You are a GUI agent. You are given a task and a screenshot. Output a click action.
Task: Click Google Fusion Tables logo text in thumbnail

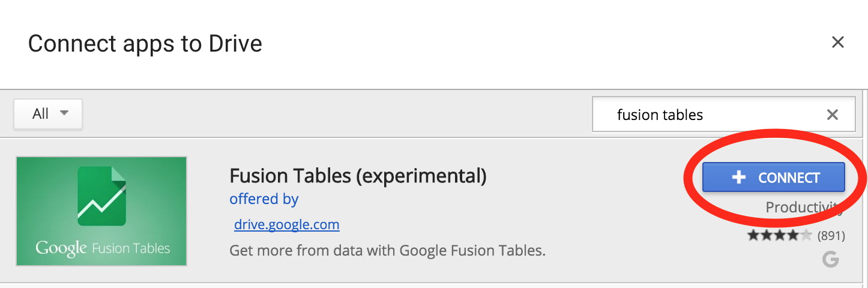coord(103,248)
